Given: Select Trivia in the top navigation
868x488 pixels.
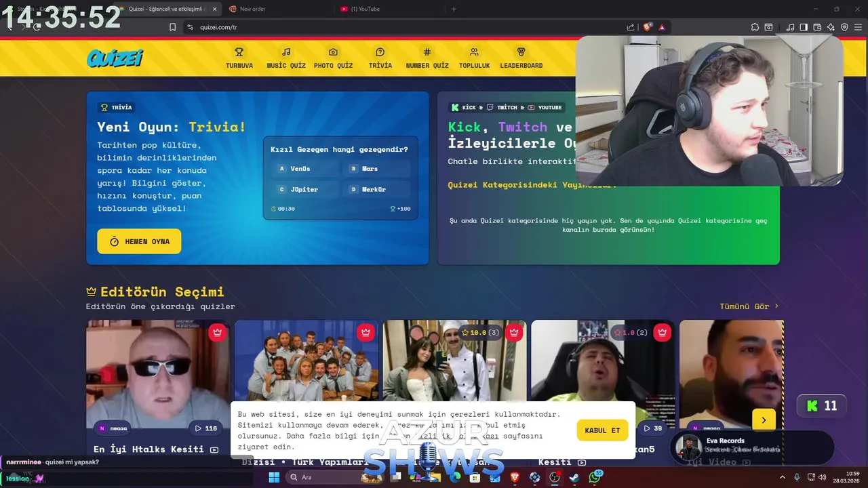Looking at the screenshot, I should (x=380, y=58).
